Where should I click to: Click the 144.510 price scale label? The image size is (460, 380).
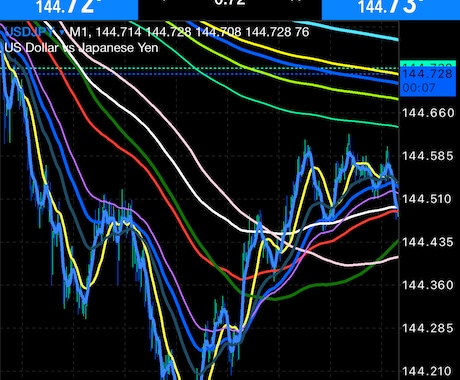pyautogui.click(x=428, y=199)
